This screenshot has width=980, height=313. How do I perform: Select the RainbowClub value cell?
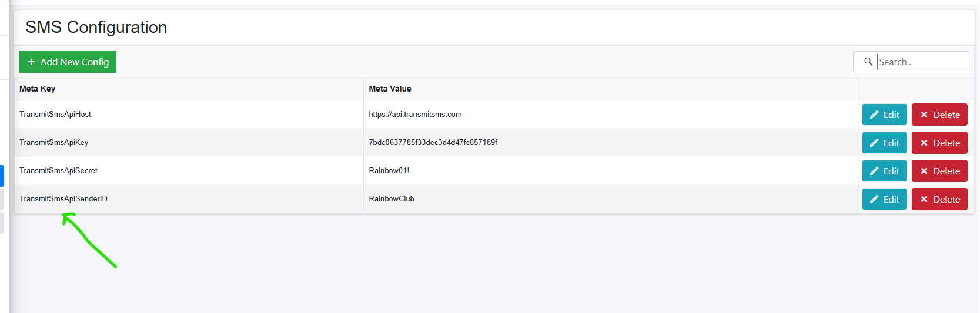point(610,199)
